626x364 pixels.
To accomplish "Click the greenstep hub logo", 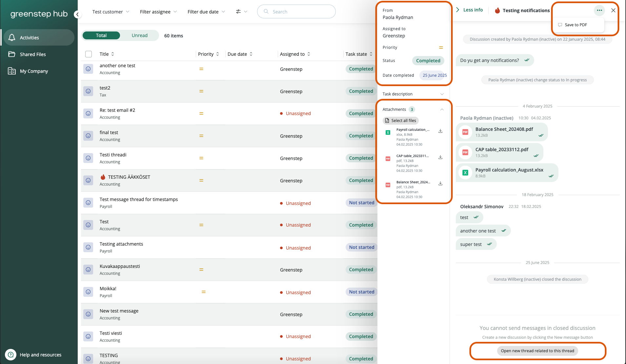I will tap(39, 14).
